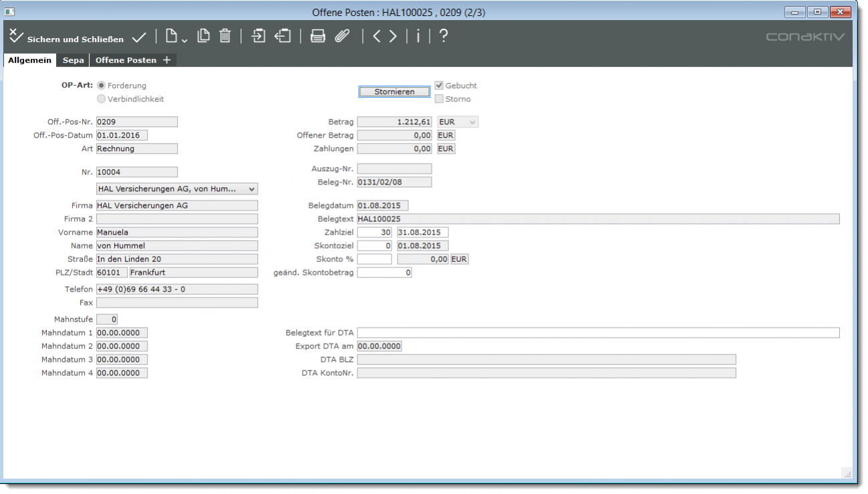Click the empty Auszug-Nr. field

pos(395,169)
